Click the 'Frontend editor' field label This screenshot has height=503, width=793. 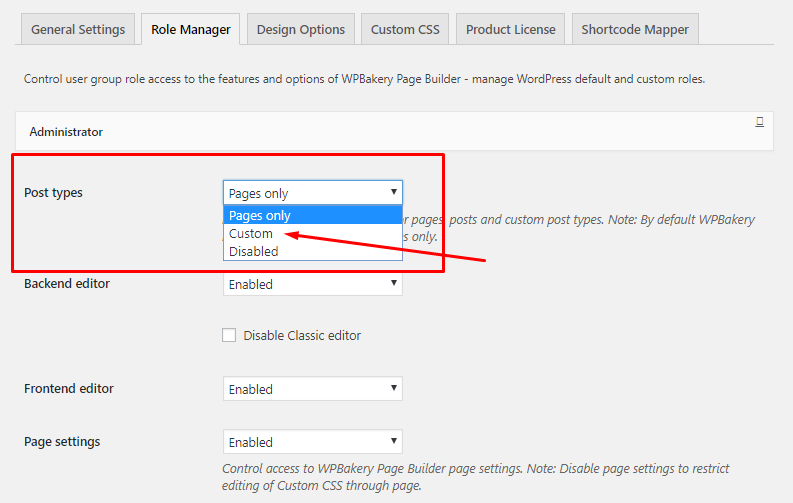click(x=68, y=388)
